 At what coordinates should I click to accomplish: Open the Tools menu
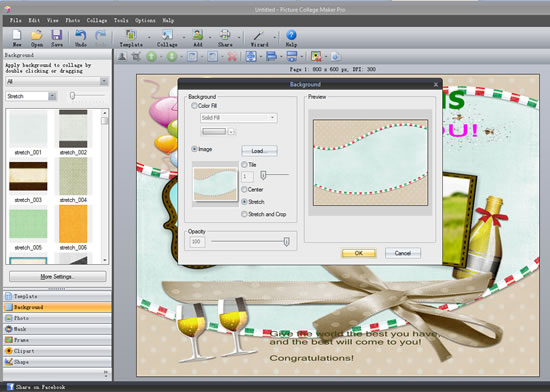(121, 20)
